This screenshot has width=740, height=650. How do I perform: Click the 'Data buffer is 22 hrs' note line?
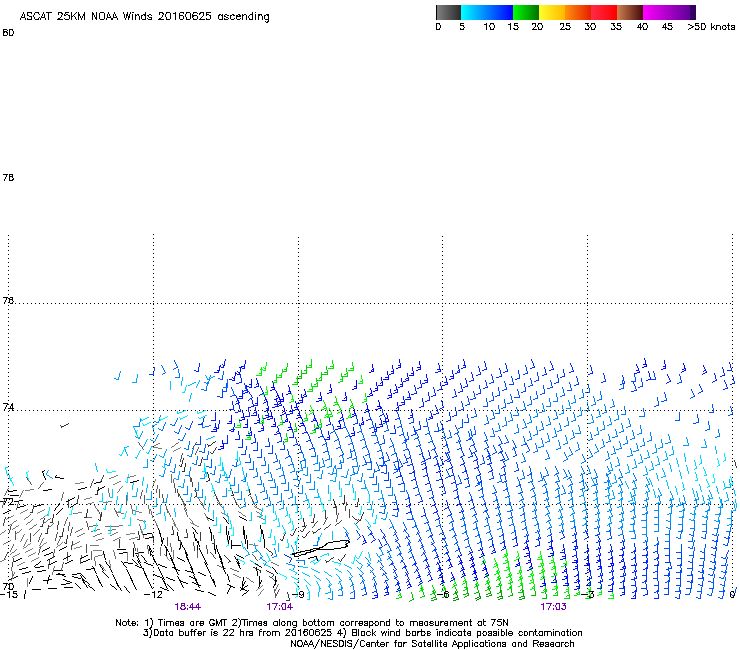tap(362, 633)
